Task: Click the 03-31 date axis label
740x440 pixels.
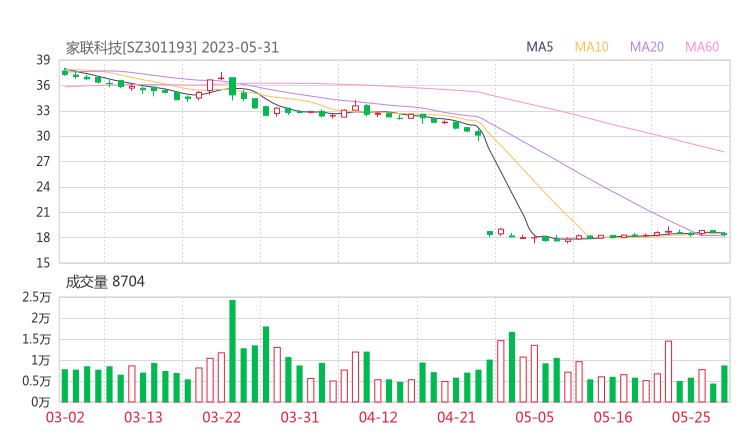Action: [300, 417]
